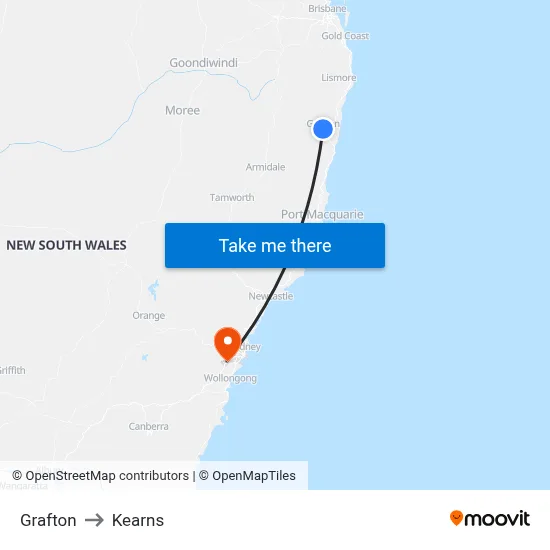Click the Wollongong city label

click(230, 378)
